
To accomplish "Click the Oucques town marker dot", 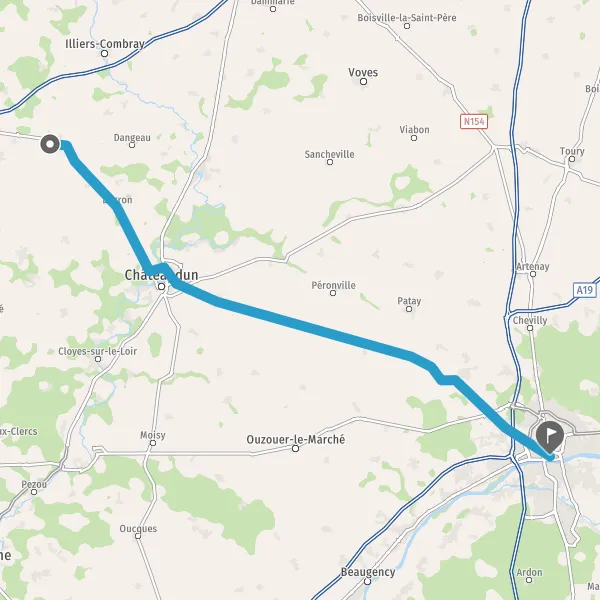I will click(138, 536).
